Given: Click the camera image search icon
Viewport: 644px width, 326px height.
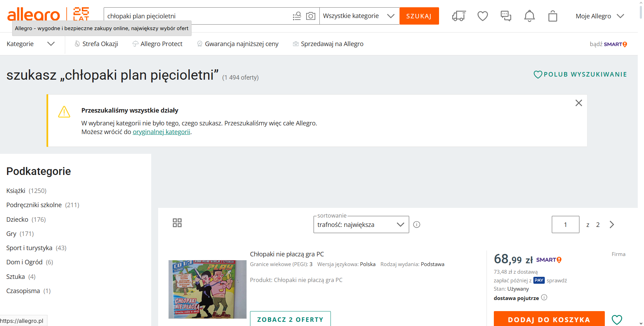Looking at the screenshot, I should [310, 16].
